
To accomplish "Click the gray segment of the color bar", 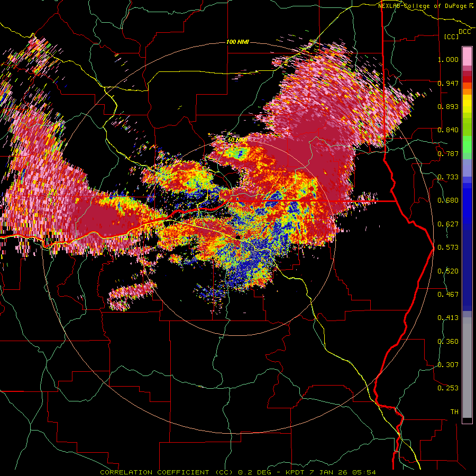I will (x=467, y=368).
